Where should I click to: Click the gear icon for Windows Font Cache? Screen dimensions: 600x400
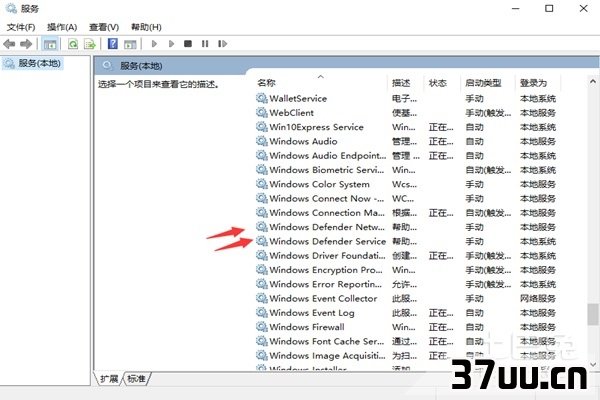point(262,341)
